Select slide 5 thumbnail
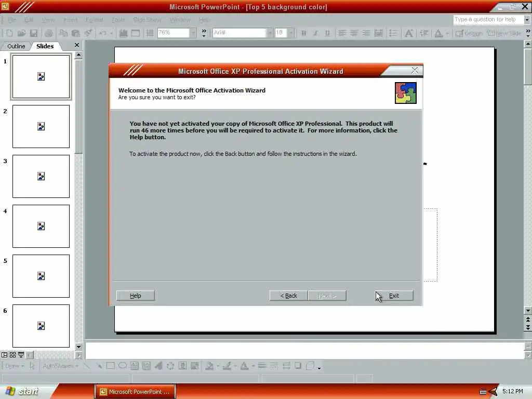 tap(41, 276)
